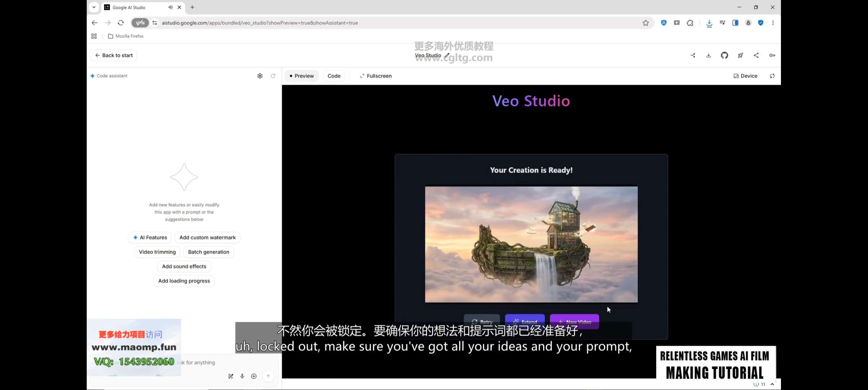Open Fullscreen preview mode
Screen dimensions: 868x390
376,76
